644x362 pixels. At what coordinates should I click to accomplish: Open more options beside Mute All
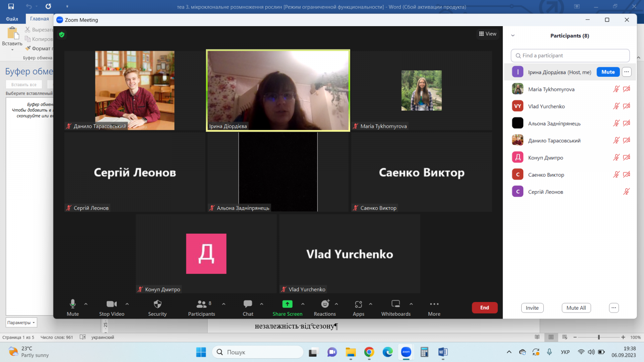[614, 308]
